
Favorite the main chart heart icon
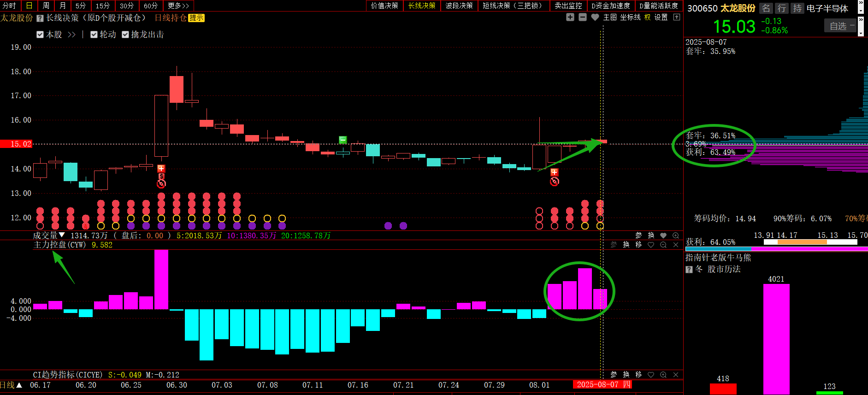click(x=595, y=17)
